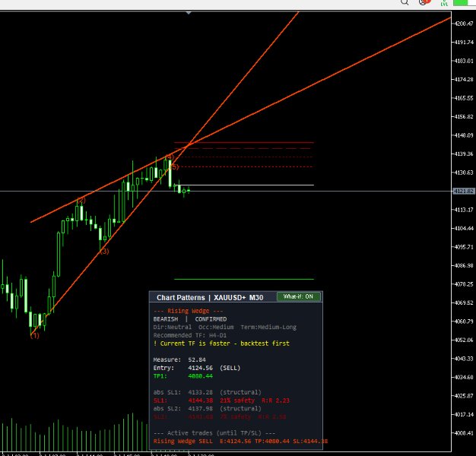Click the 'CONFIRMED' status text

point(211,319)
